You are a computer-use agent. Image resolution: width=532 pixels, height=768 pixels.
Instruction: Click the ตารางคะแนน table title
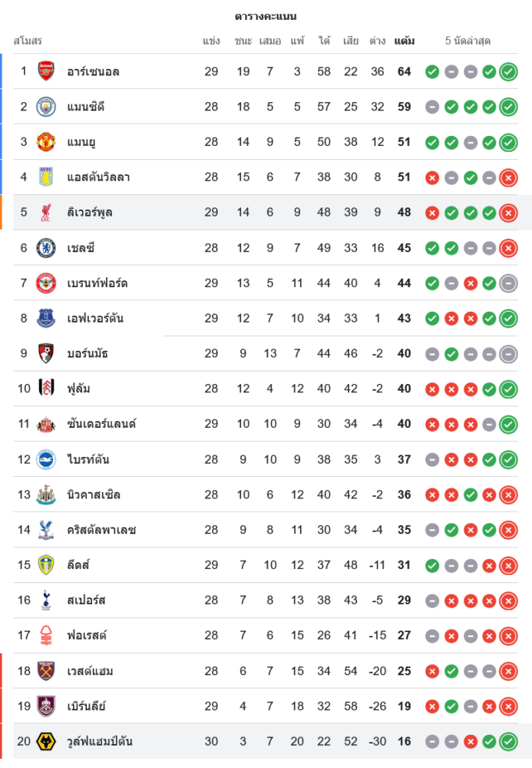[x=266, y=16]
